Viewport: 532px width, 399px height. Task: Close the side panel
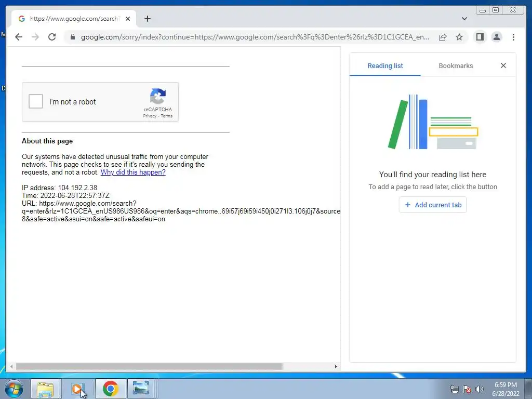click(x=503, y=65)
